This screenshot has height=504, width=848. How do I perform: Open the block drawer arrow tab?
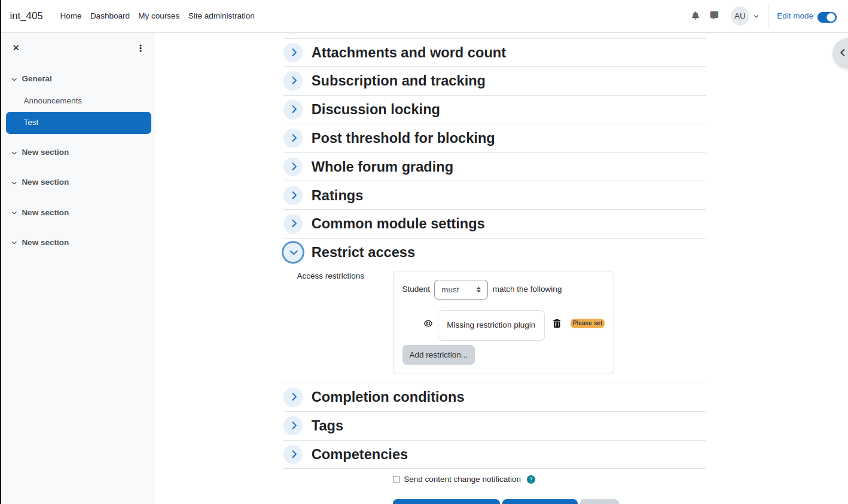click(841, 53)
